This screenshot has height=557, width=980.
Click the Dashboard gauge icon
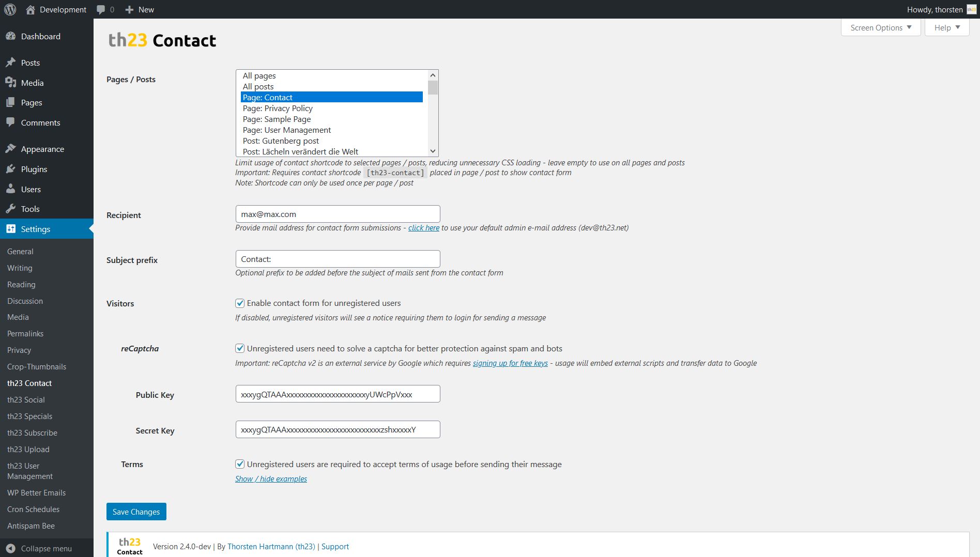[10, 36]
